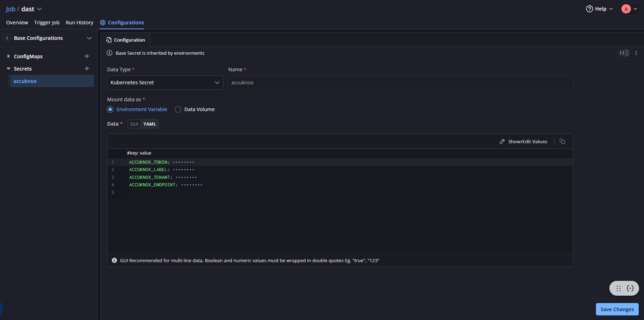Open the Run History tab
This screenshot has height=320, width=644.
79,23
